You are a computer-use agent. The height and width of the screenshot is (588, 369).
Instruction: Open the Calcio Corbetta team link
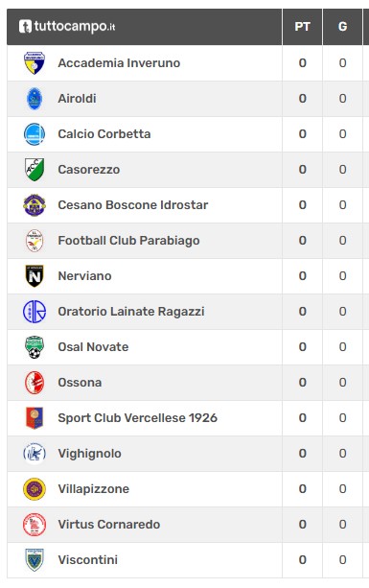point(104,134)
